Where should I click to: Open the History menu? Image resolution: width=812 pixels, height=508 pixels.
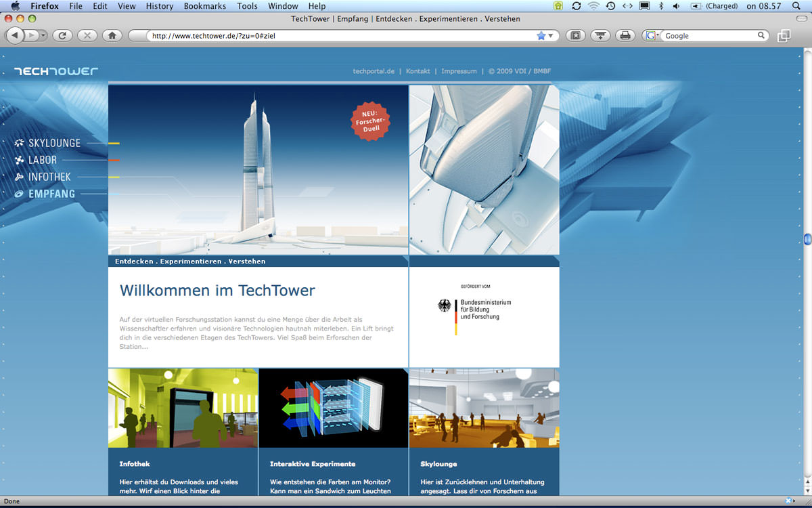point(160,6)
